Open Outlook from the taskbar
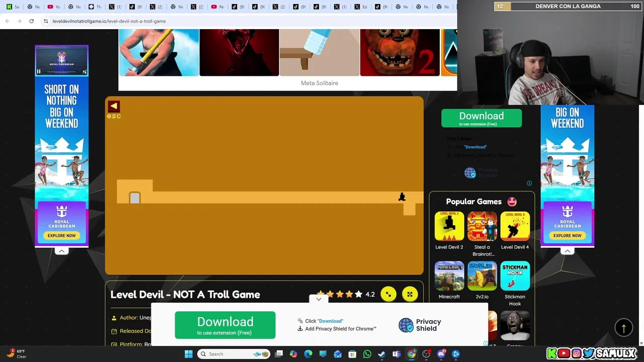Image resolution: width=644 pixels, height=362 pixels. pos(338,354)
